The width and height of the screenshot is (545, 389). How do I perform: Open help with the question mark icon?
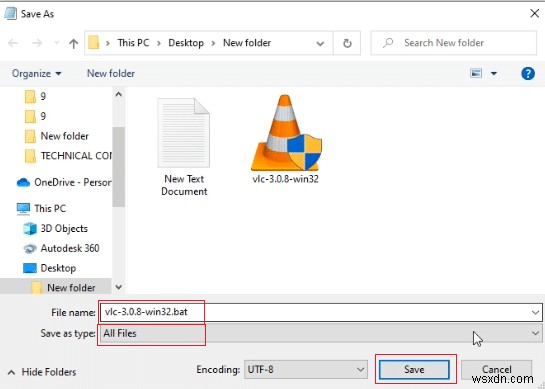[528, 73]
